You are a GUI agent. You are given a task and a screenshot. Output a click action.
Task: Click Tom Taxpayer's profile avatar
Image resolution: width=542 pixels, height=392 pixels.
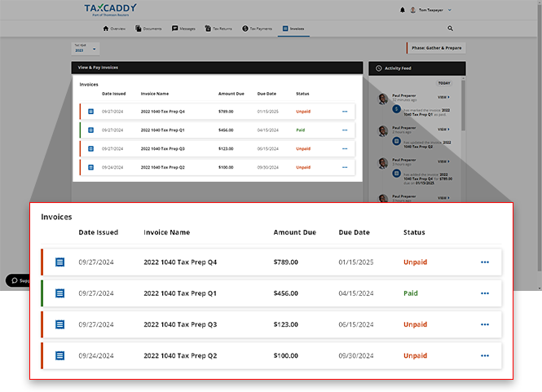pyautogui.click(x=413, y=10)
